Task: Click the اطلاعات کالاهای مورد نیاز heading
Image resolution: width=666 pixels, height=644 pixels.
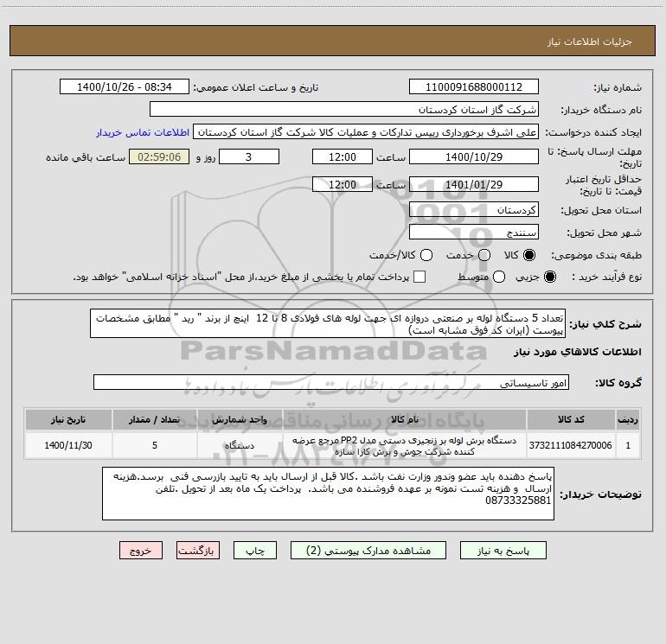Action: 578,352
